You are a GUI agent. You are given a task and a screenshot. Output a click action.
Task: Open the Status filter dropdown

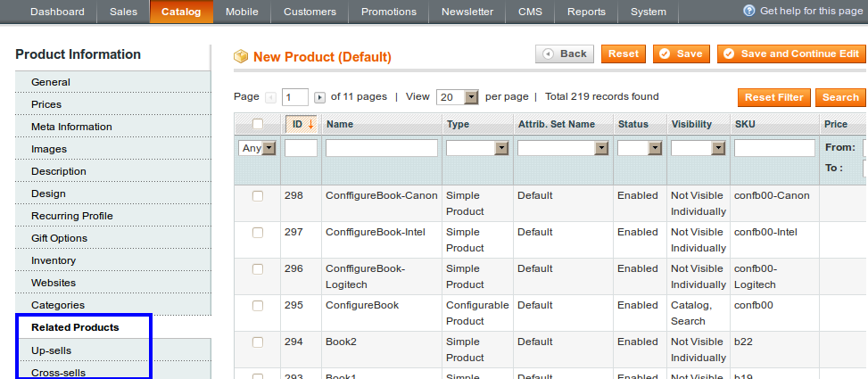tap(640, 148)
